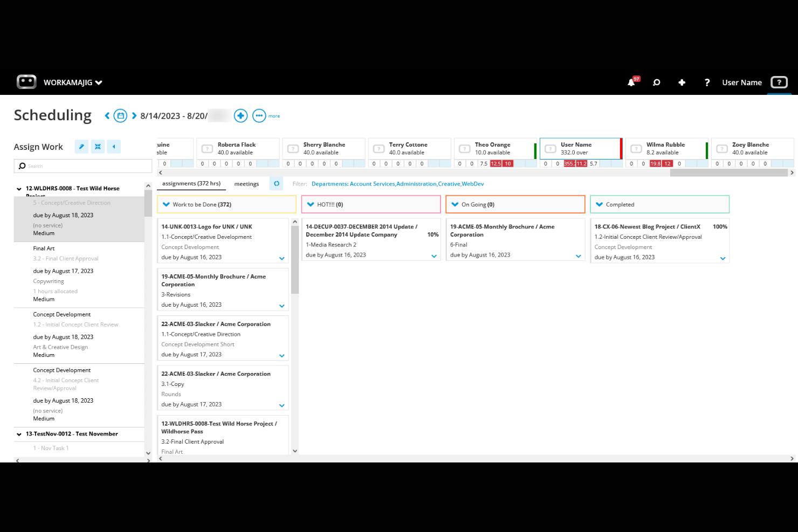This screenshot has height=532, width=798.
Task: Click Wilma Rubble's red 19.8 hours cell
Action: click(x=655, y=164)
